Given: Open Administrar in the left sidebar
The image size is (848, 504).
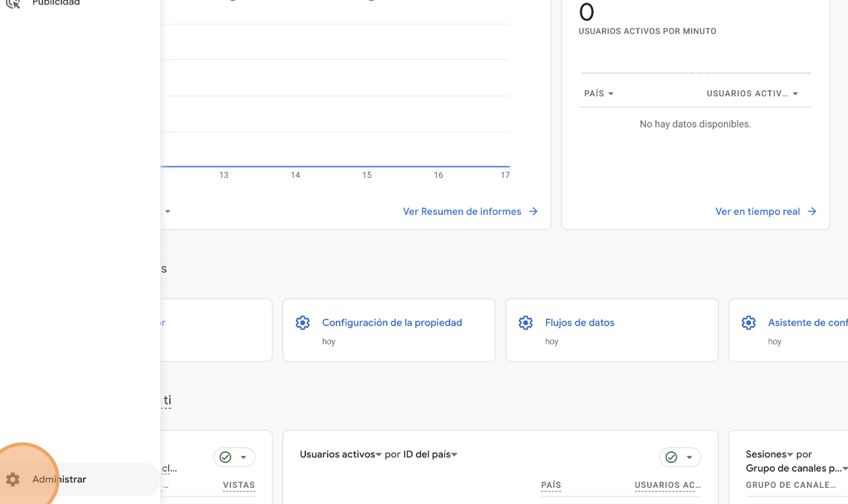Looking at the screenshot, I should 80,479.
